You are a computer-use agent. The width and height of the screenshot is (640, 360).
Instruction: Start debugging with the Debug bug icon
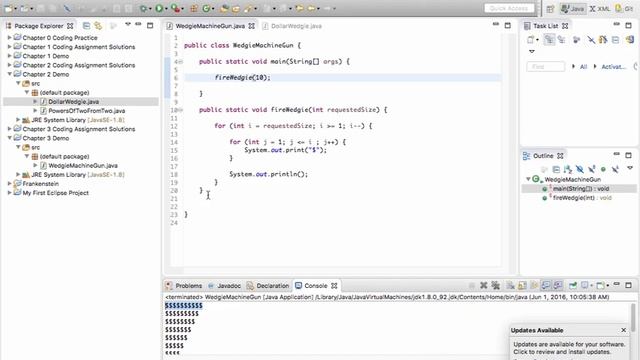coord(144,8)
